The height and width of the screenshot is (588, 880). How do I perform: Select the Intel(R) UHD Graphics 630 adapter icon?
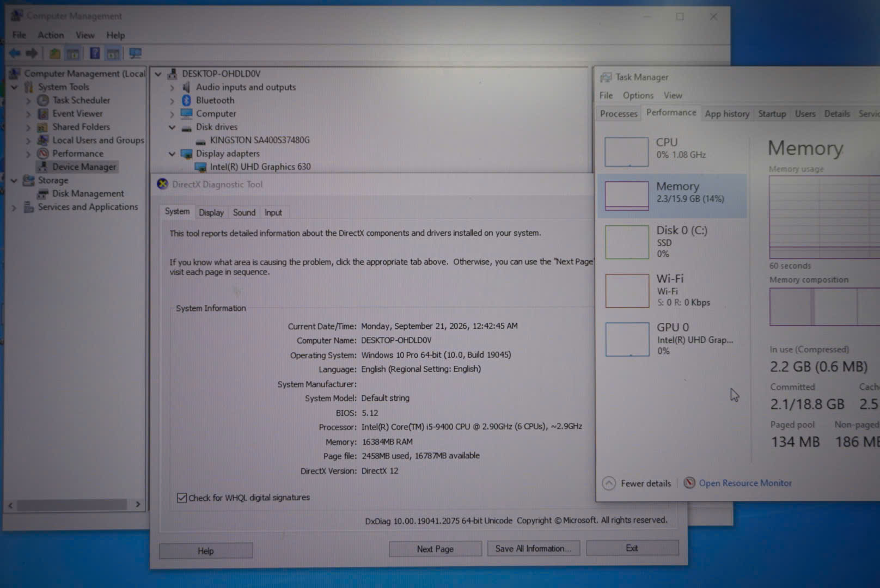[x=200, y=167]
